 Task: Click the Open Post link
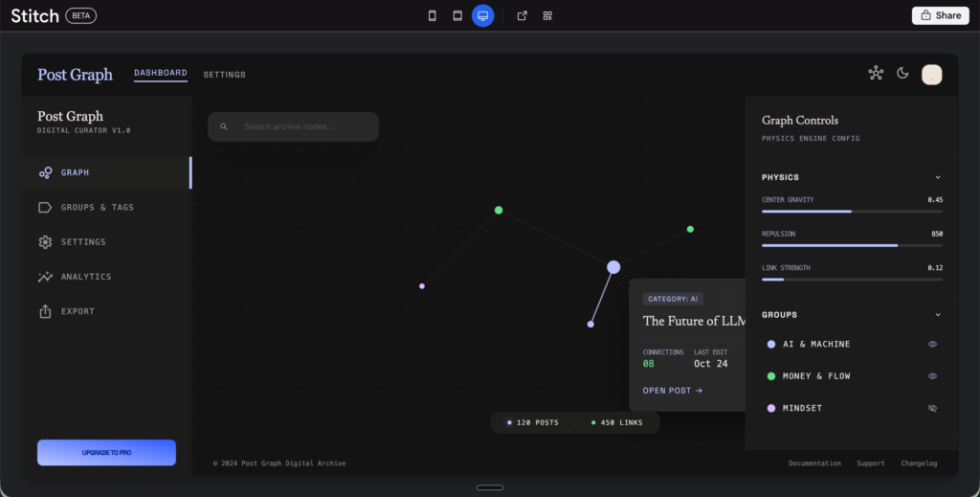[673, 391]
